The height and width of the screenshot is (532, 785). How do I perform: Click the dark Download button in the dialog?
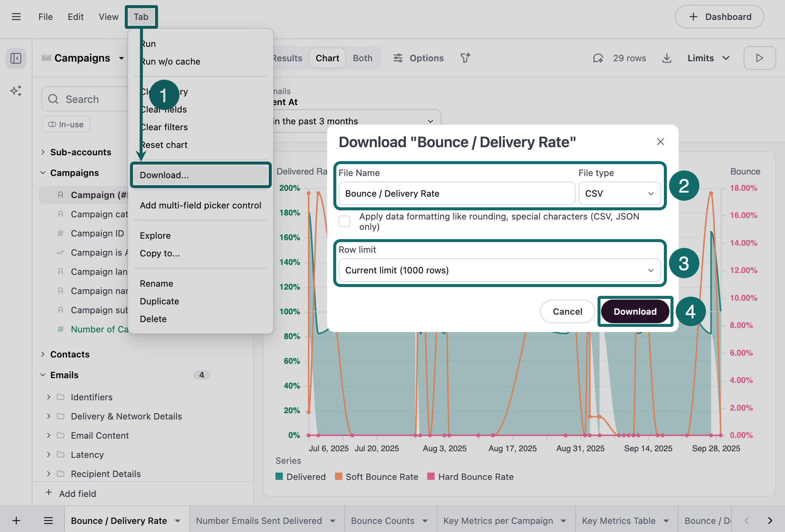pyautogui.click(x=635, y=311)
